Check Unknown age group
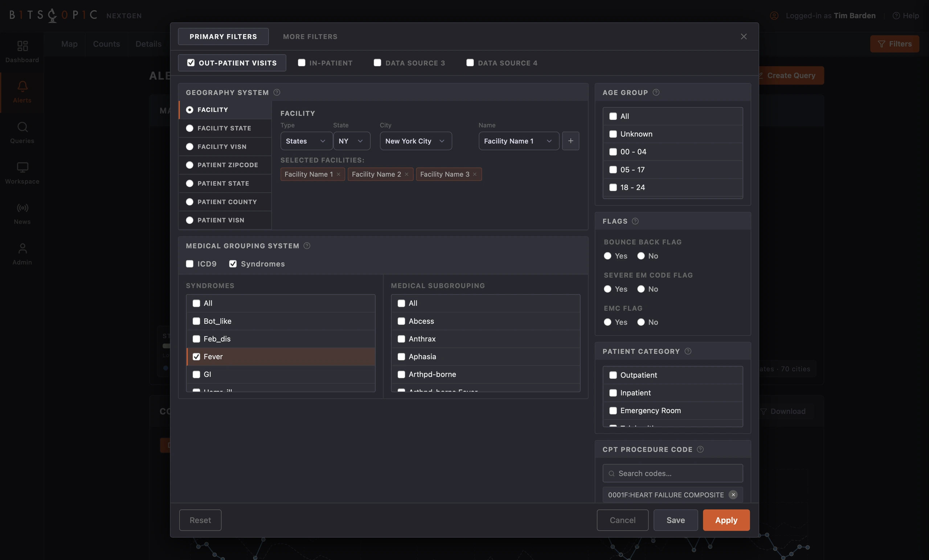Viewport: 929px width, 560px height. pyautogui.click(x=613, y=134)
